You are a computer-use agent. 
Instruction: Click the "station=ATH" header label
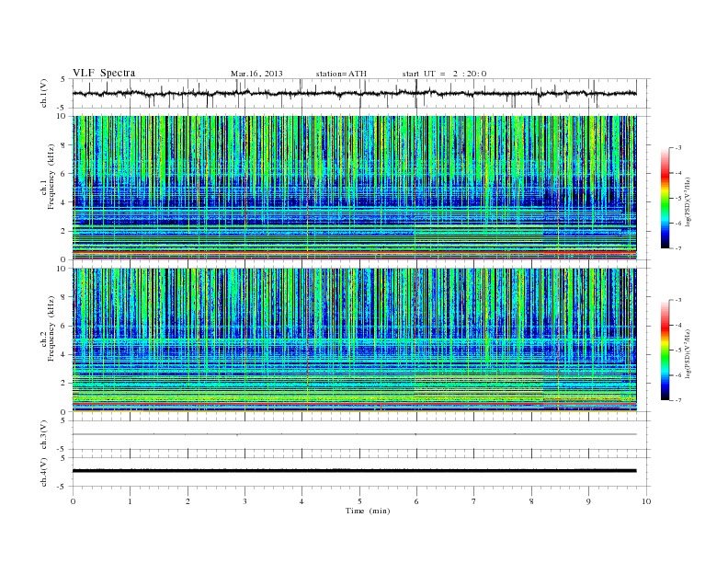click(341, 74)
